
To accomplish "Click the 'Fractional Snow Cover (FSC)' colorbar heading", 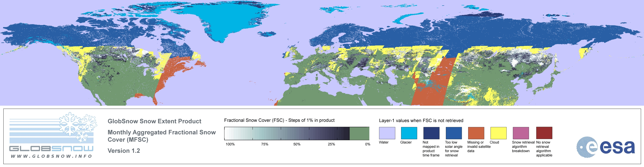I will (279, 120).
